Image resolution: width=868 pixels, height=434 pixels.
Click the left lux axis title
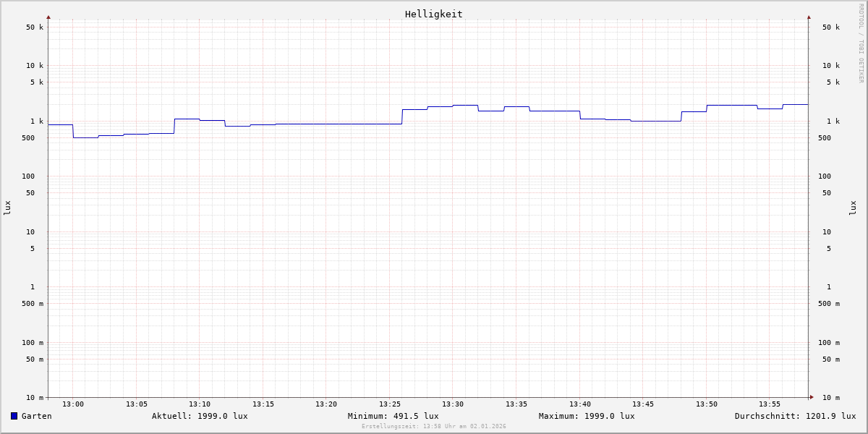point(7,208)
